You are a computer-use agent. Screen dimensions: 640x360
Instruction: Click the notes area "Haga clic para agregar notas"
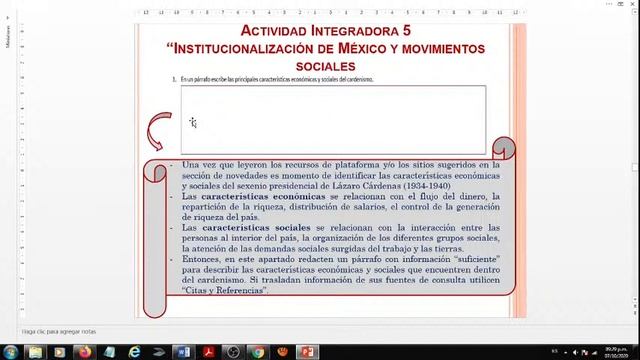point(59,332)
